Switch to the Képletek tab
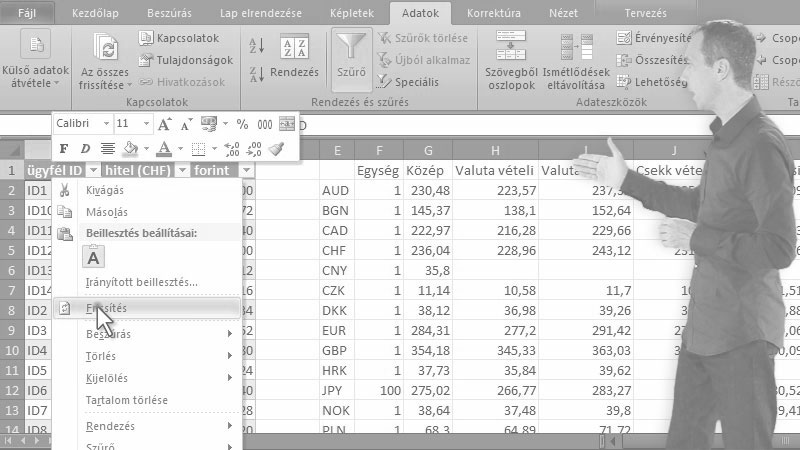The width and height of the screenshot is (800, 450). [x=352, y=13]
